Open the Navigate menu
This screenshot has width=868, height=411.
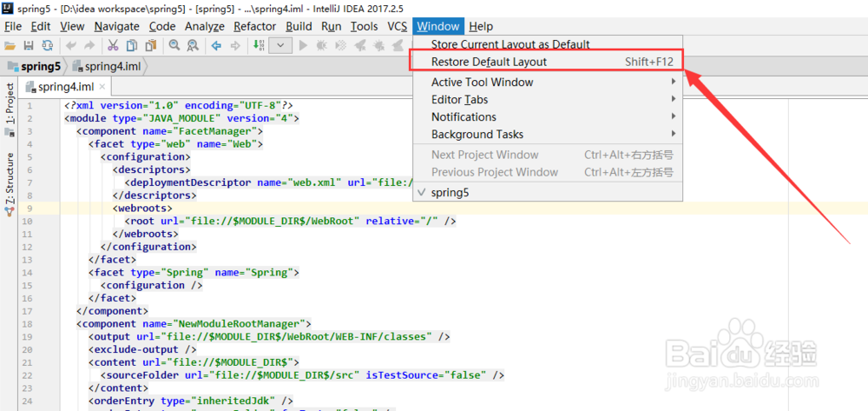pos(117,26)
